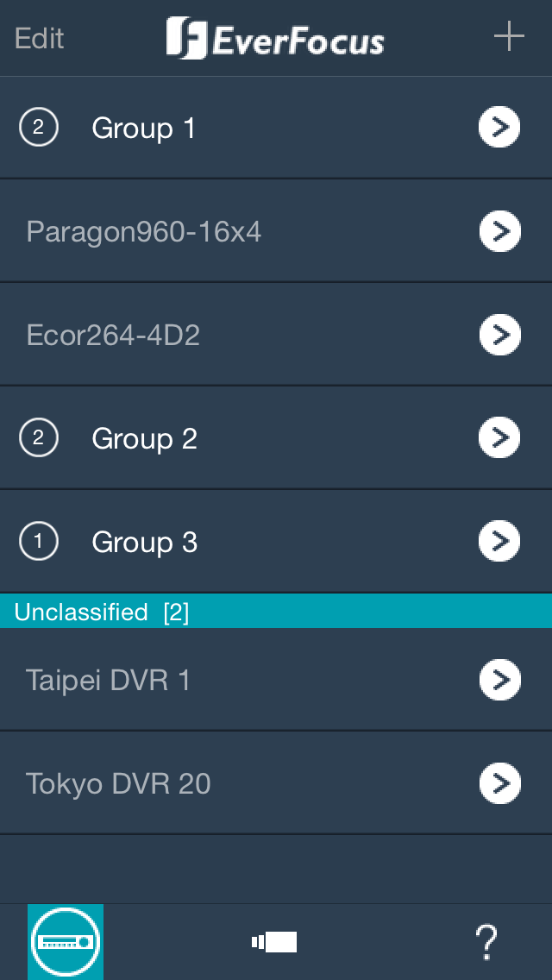Open arrow next to Group 1
The height and width of the screenshot is (980, 552).
pos(499,128)
